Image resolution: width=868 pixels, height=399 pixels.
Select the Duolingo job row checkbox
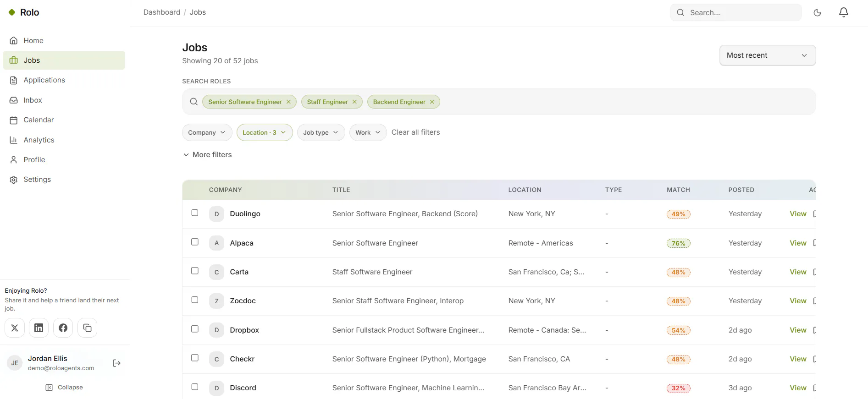195,213
